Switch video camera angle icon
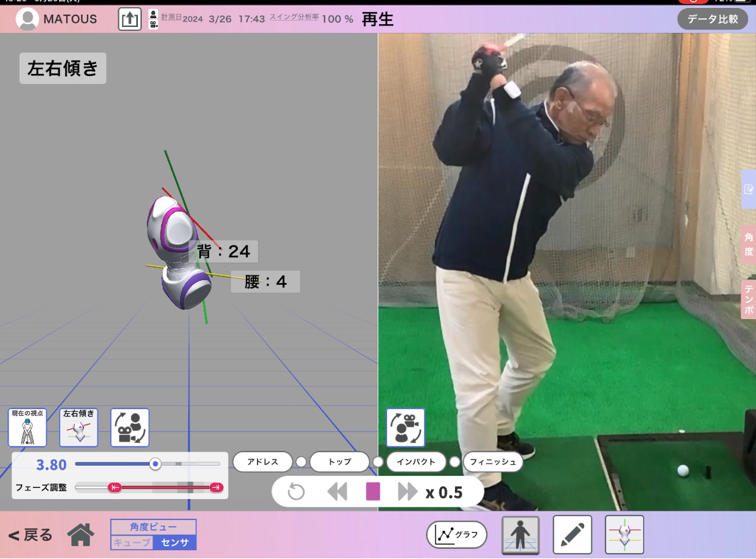The image size is (756, 559). click(x=405, y=427)
